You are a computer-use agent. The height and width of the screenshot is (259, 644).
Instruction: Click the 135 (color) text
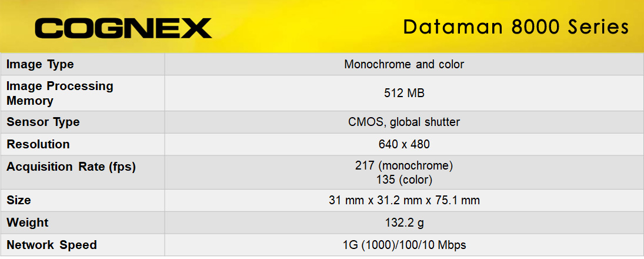point(404,180)
